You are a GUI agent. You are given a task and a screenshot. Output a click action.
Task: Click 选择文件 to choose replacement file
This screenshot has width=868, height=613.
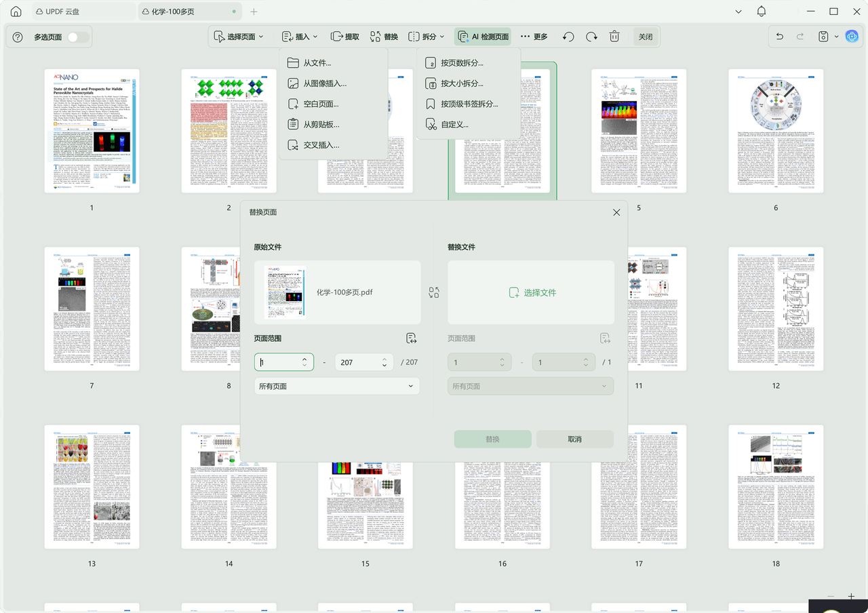point(532,292)
